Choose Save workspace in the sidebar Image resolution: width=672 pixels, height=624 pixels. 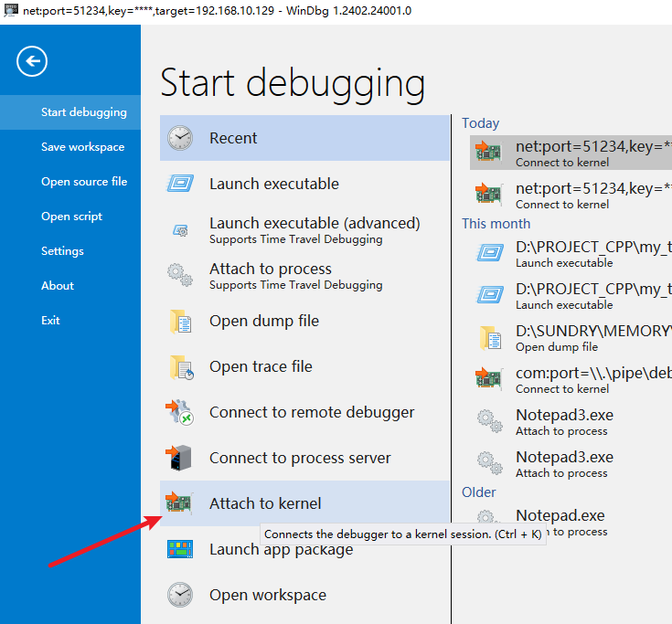pyautogui.click(x=70, y=147)
